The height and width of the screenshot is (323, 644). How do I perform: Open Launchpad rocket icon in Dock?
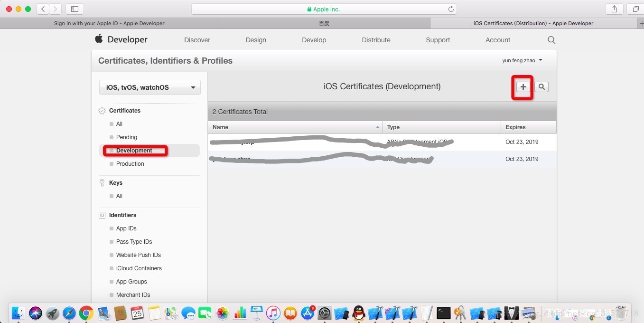point(52,313)
